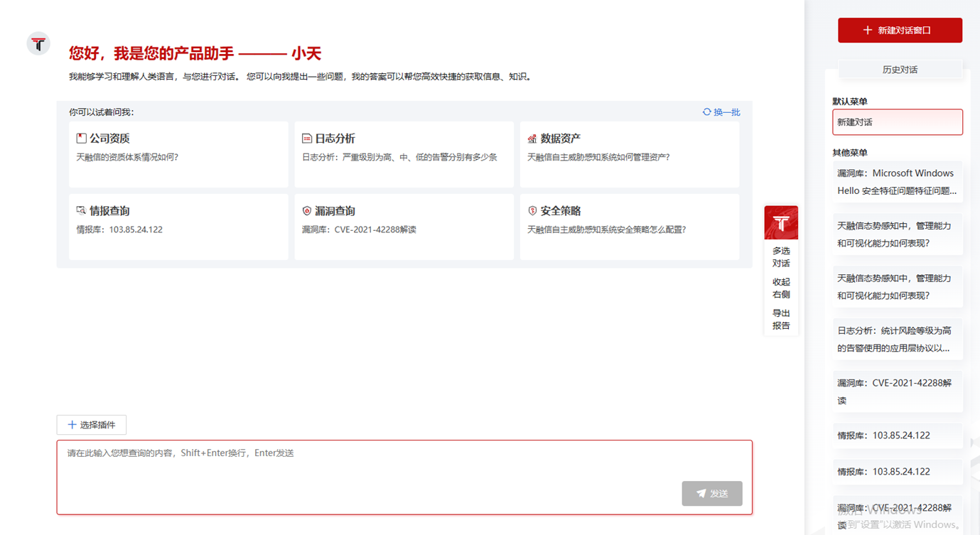The width and height of the screenshot is (980, 535).
Task: Click the 情报查询 card icon
Action: [81, 211]
